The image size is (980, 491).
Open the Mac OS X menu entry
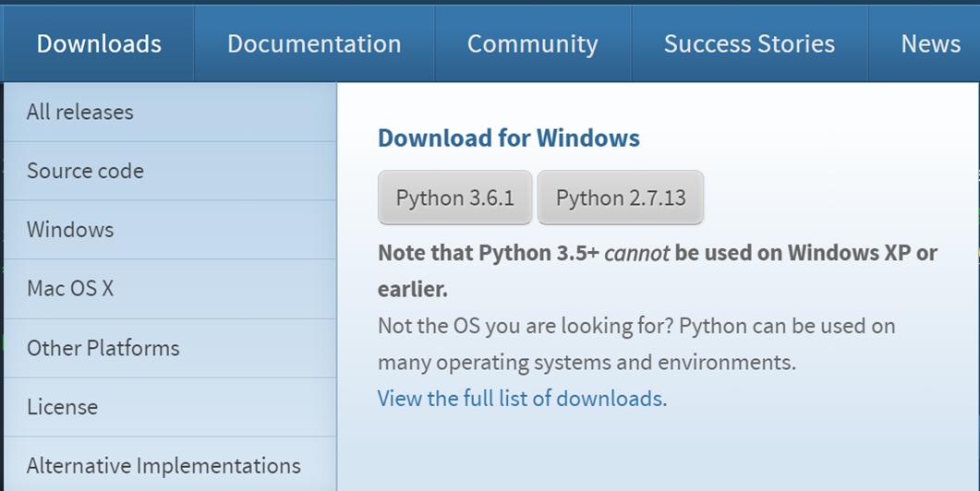point(170,289)
